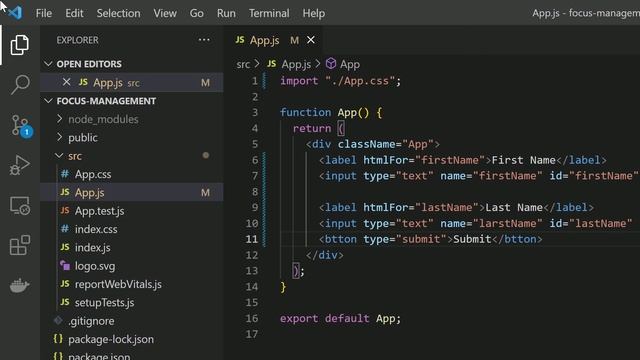This screenshot has width=640, height=360.
Task: Open Explorer more actions ellipsis
Action: [x=204, y=40]
